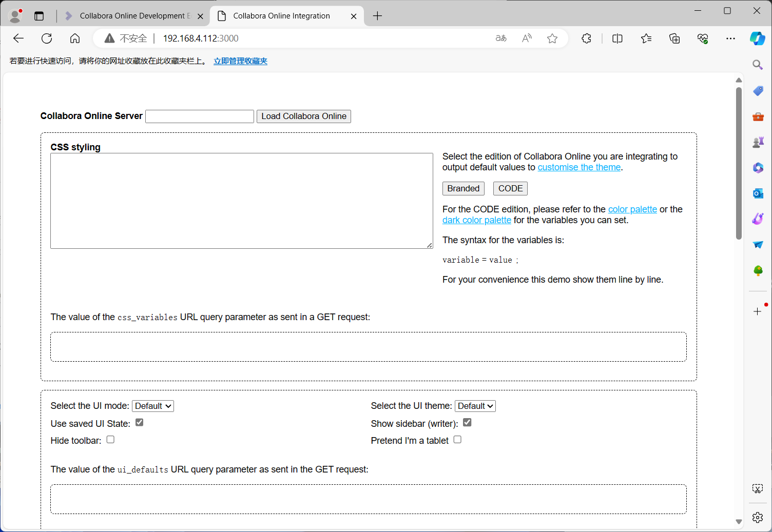Enable the Hide toolbar checkbox

point(110,440)
